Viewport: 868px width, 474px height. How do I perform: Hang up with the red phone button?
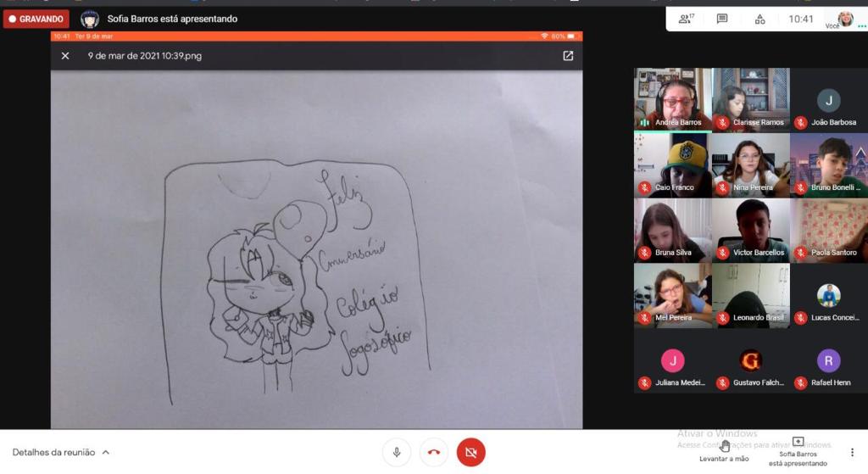pos(434,453)
